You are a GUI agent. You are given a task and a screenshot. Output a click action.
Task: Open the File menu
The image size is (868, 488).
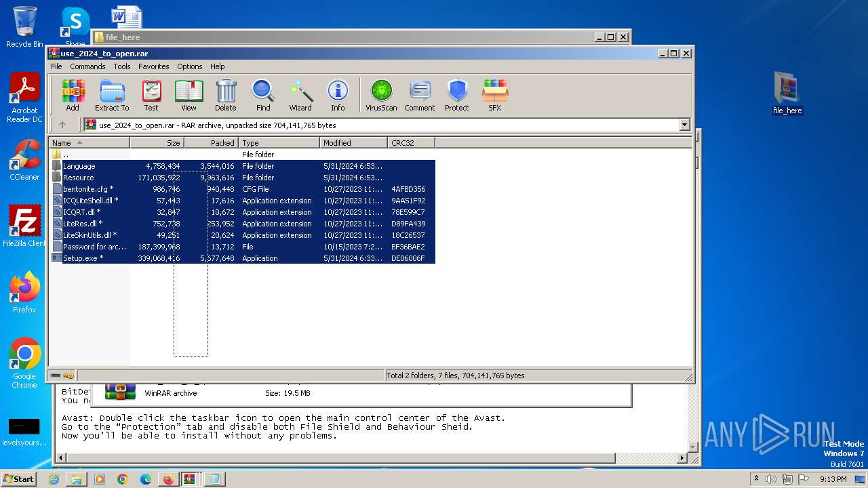[56, 66]
